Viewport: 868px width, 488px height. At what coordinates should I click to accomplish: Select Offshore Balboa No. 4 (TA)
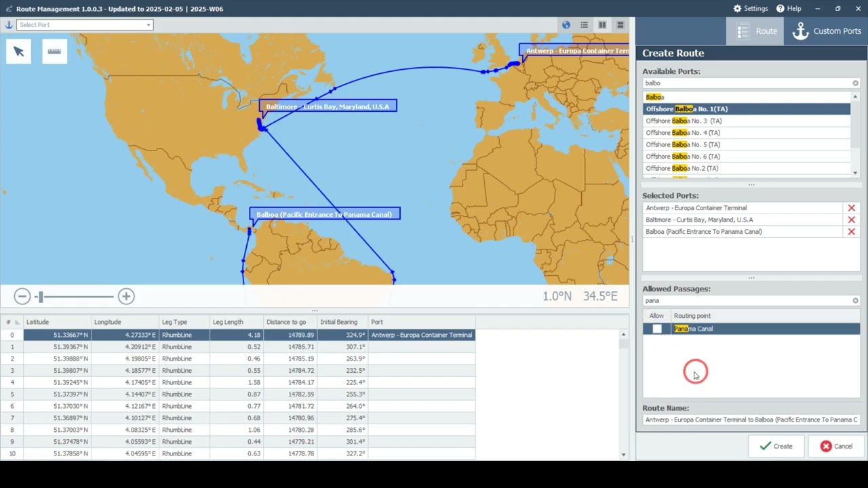click(747, 133)
